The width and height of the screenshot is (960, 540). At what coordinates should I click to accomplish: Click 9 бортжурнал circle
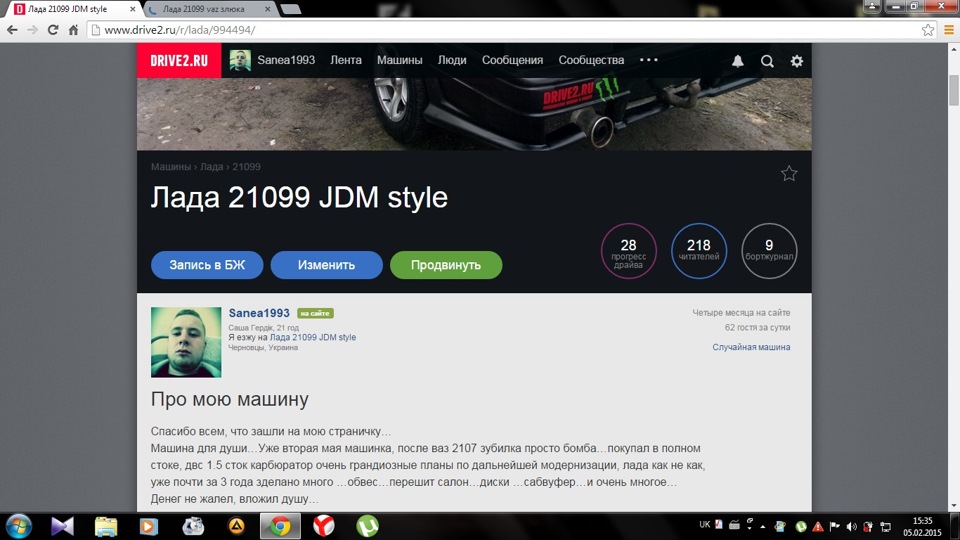(769, 251)
